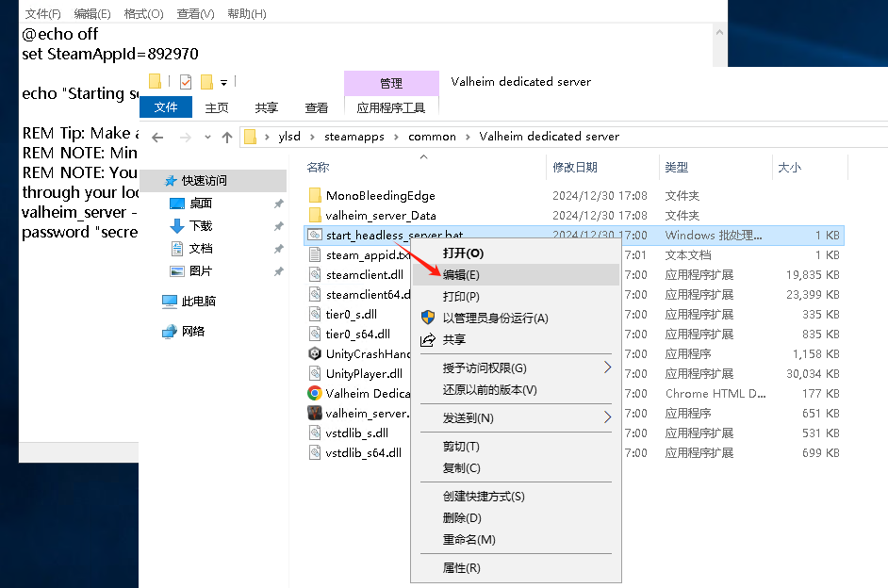Image resolution: width=888 pixels, height=588 pixels.
Task: Go up one folder with the up arrow
Action: pos(227,137)
